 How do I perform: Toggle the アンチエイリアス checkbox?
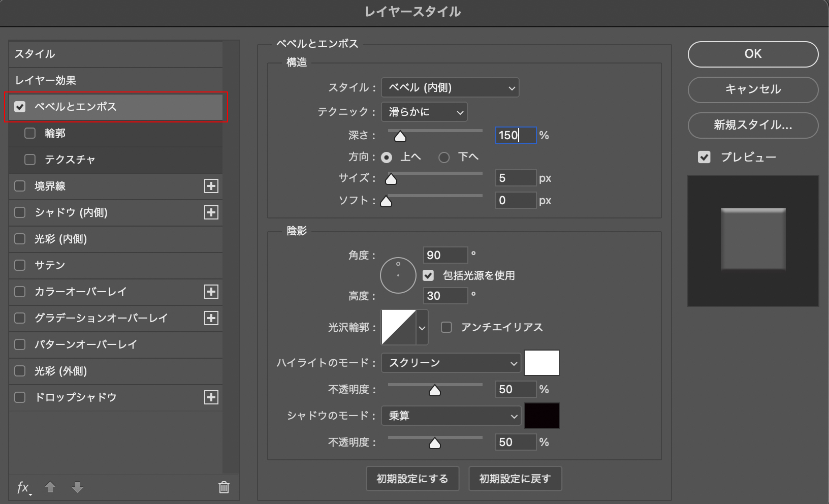click(447, 327)
